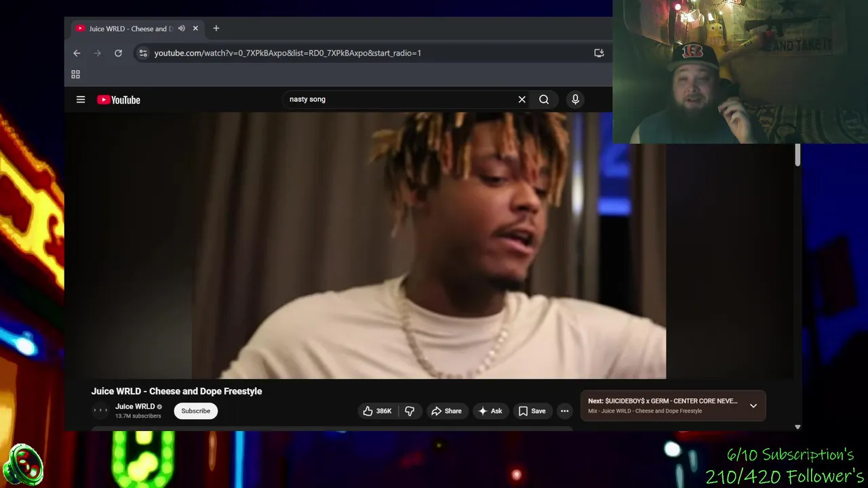Image resolution: width=868 pixels, height=488 pixels.
Task: Mute tab using speaker icon
Action: click(181, 28)
